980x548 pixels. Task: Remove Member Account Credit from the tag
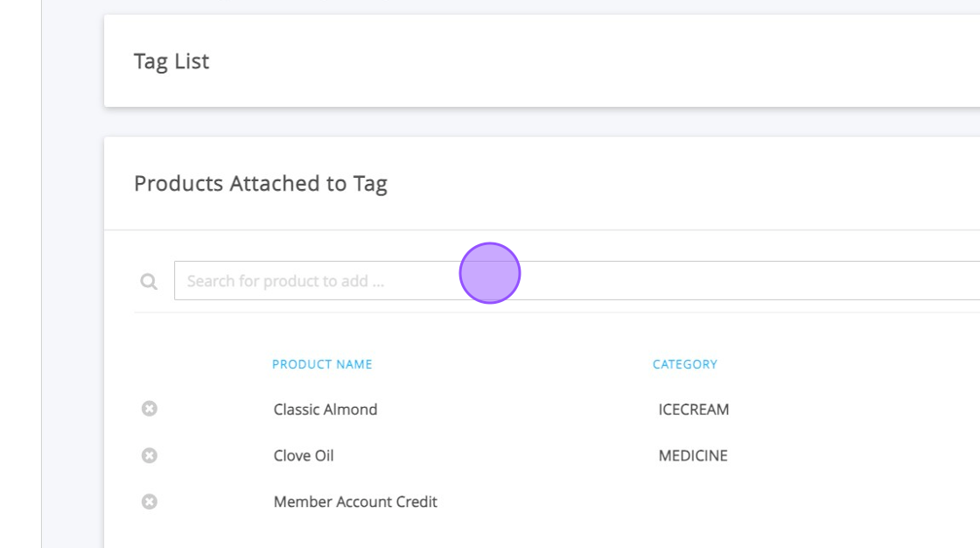tap(150, 502)
